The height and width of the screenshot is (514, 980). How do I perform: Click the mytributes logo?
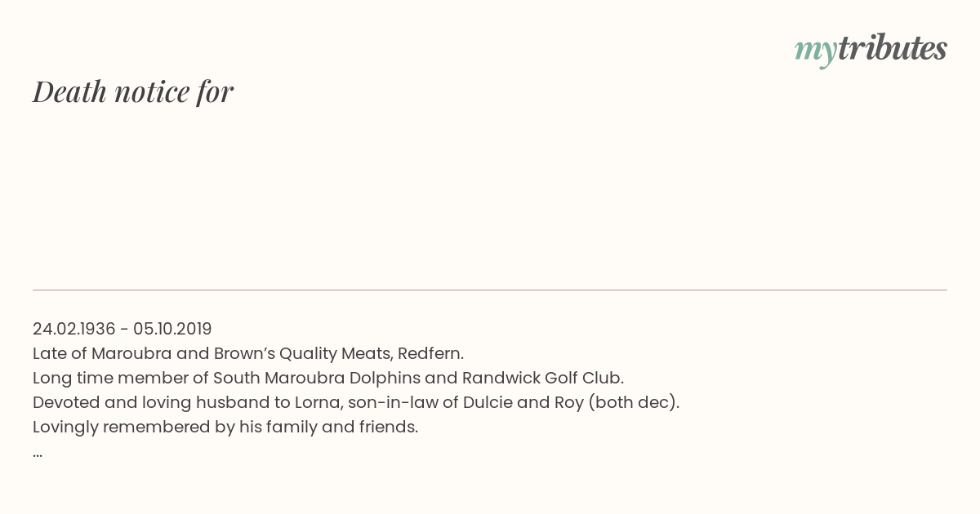click(x=870, y=49)
